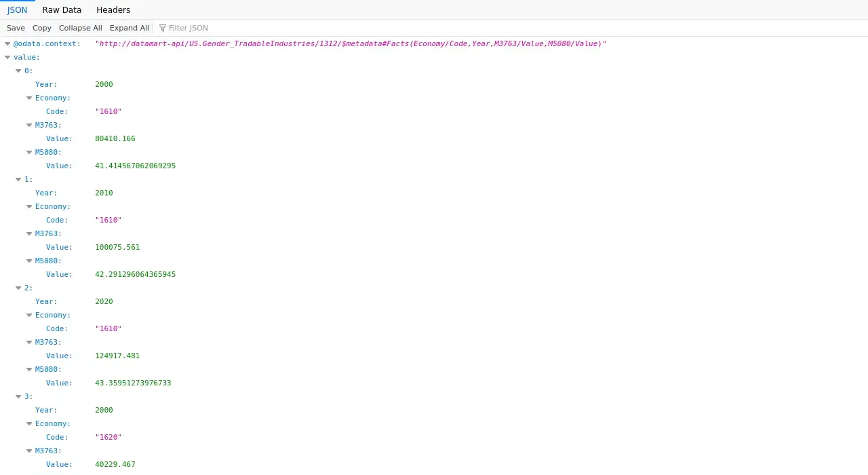This screenshot has height=475, width=868.
Task: Select value 124917.481
Action: (117, 356)
